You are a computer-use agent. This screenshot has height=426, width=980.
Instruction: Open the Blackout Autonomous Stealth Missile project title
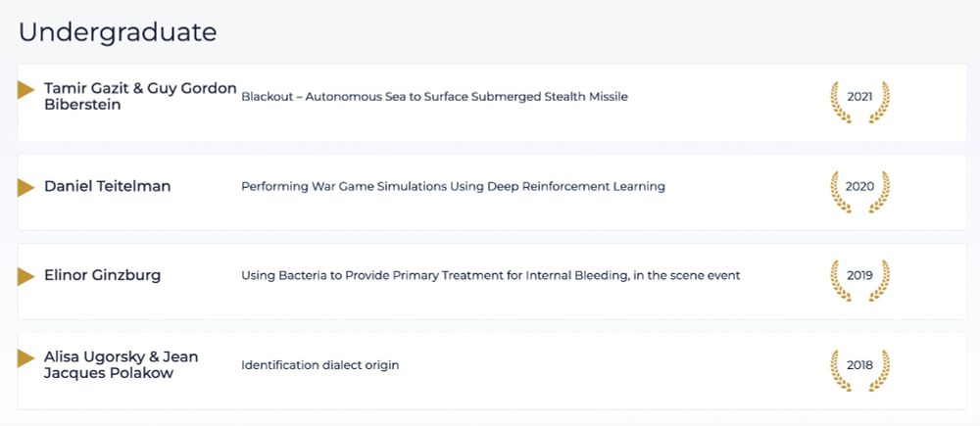click(434, 97)
